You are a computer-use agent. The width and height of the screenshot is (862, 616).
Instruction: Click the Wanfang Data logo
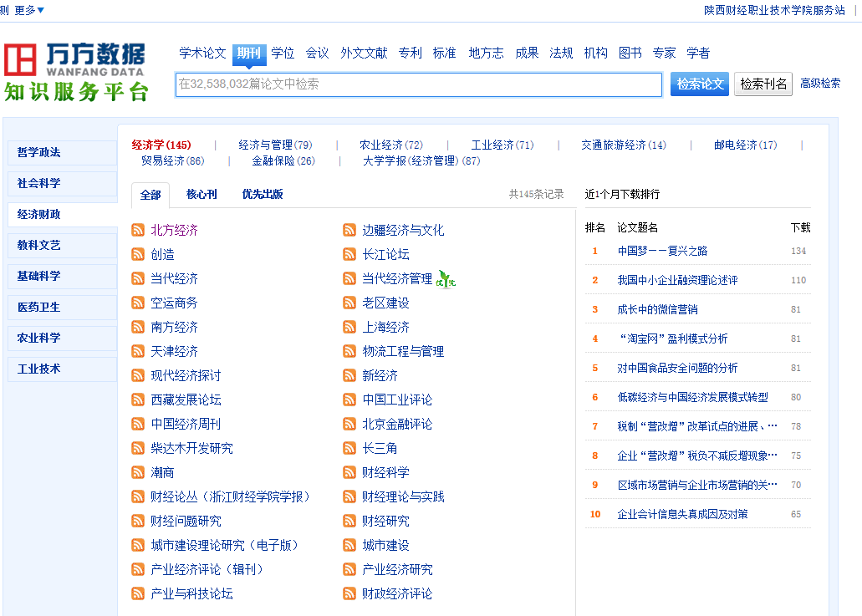pyautogui.click(x=75, y=72)
